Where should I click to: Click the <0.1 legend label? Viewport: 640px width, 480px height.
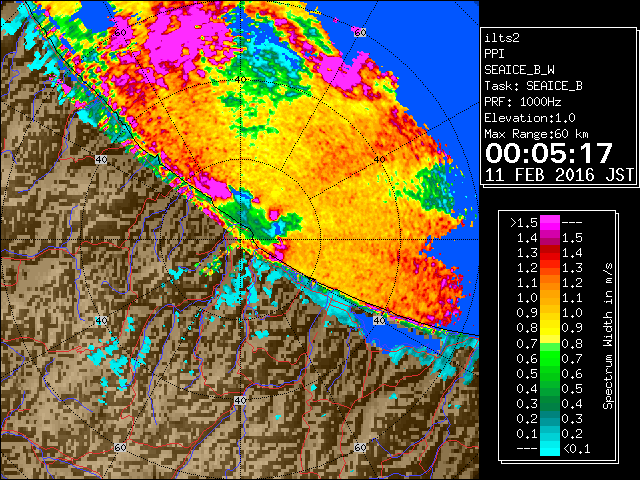[576, 449]
